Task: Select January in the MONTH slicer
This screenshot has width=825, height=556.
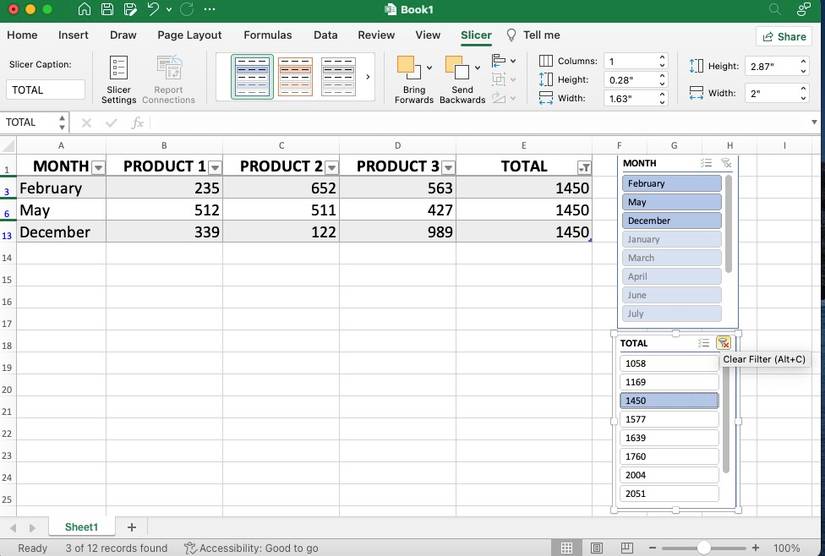Action: coord(671,239)
